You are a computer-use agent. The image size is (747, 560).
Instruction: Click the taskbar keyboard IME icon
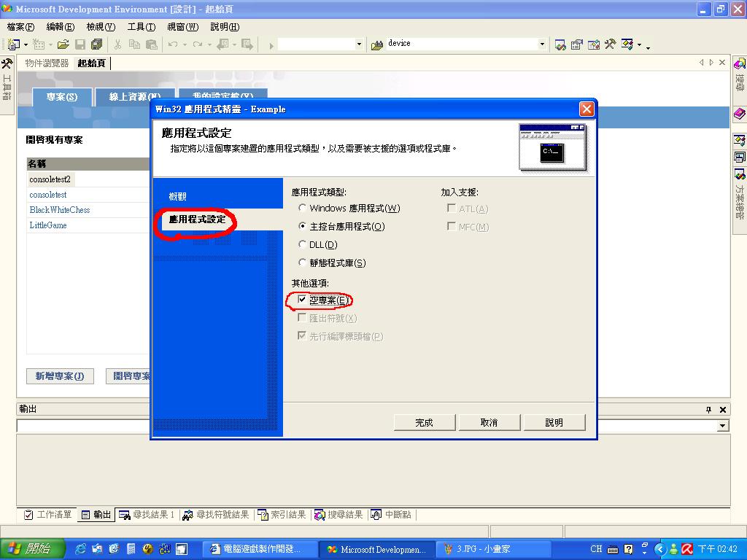coord(613,549)
